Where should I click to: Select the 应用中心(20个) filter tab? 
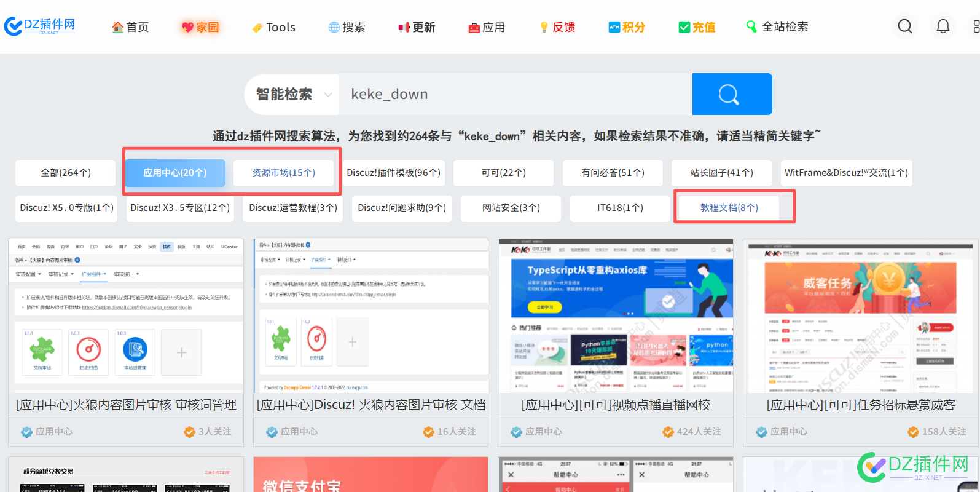pyautogui.click(x=175, y=173)
